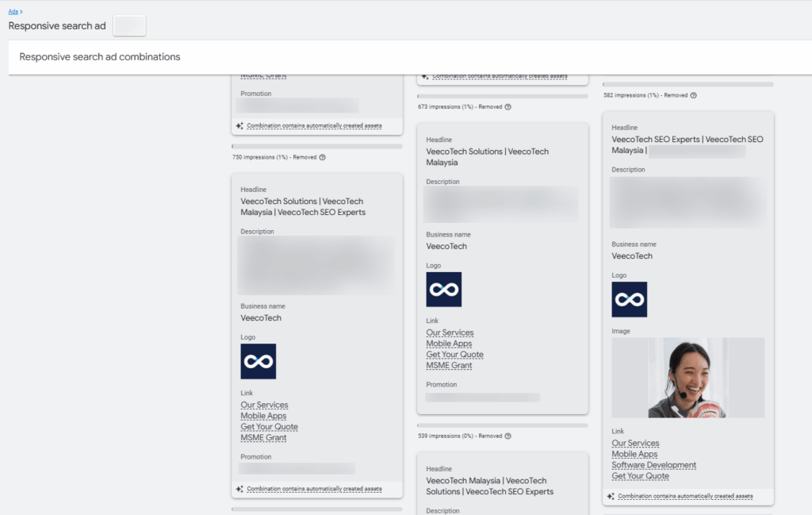The width and height of the screenshot is (812, 515).
Task: Click the VeecoTech logo in middle combination card
Action: 443,290
